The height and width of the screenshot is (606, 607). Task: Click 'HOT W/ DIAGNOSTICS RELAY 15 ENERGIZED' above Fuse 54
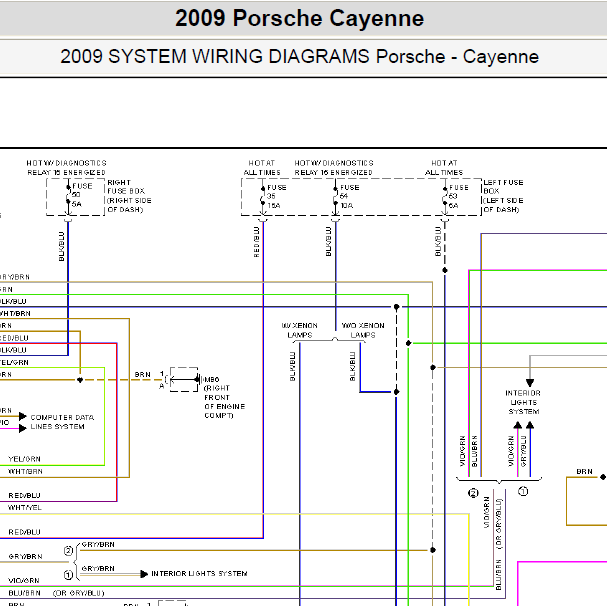(334, 168)
